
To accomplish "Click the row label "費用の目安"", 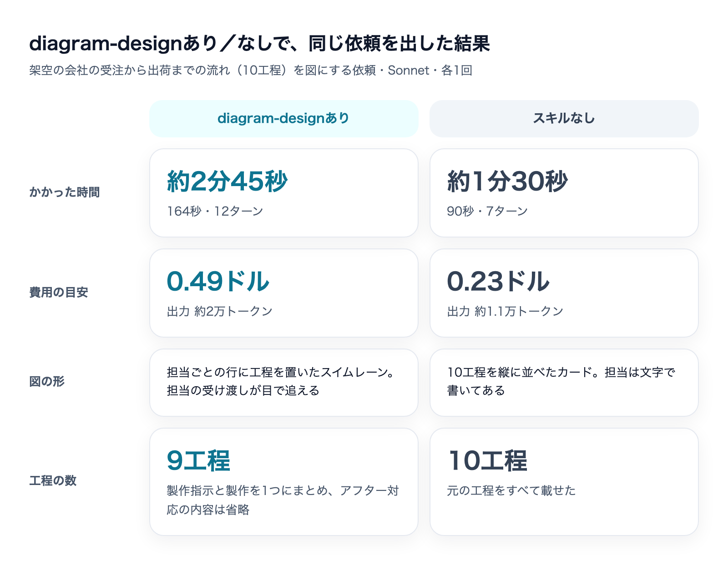I will (59, 292).
